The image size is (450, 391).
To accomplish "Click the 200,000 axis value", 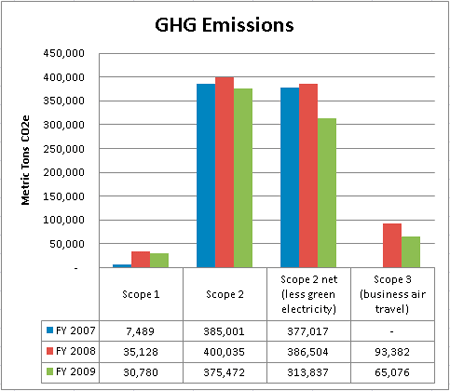I will coord(64,173).
